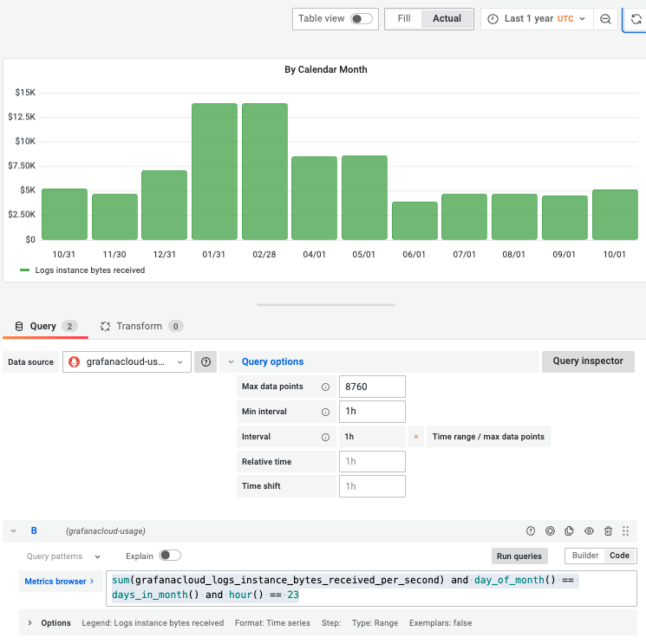Hide query B with eye icon
646x644 pixels.
tap(589, 531)
